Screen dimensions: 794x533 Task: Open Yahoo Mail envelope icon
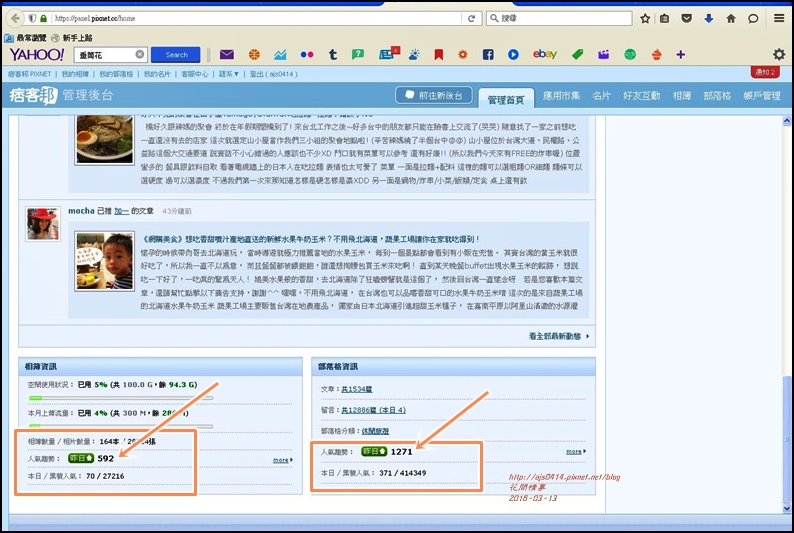[x=227, y=54]
